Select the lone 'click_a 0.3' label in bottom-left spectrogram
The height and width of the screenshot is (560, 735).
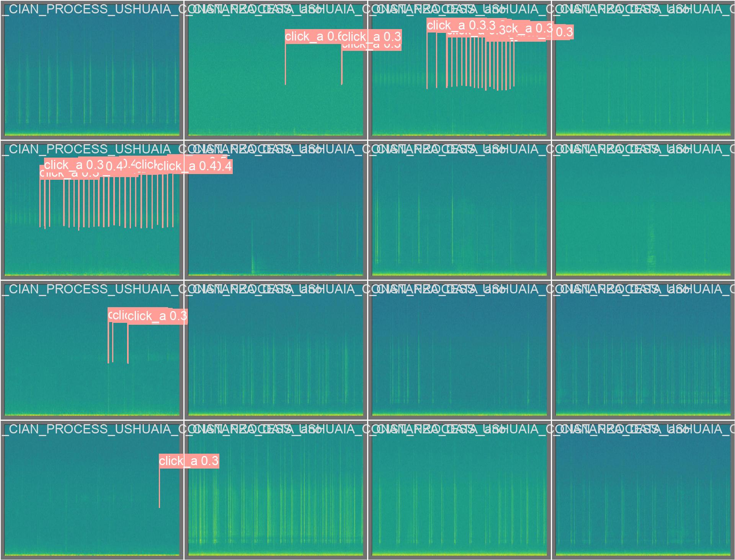coord(189,461)
